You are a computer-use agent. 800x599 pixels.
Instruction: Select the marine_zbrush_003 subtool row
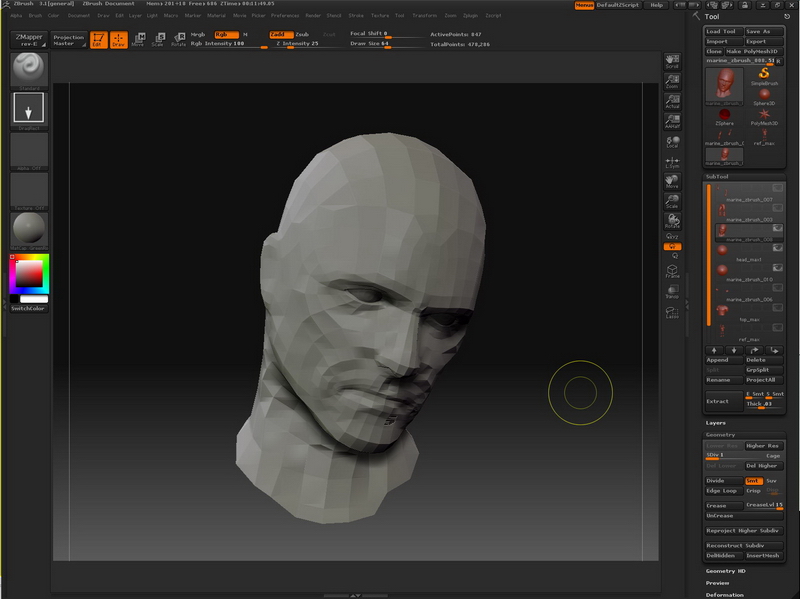pyautogui.click(x=748, y=213)
